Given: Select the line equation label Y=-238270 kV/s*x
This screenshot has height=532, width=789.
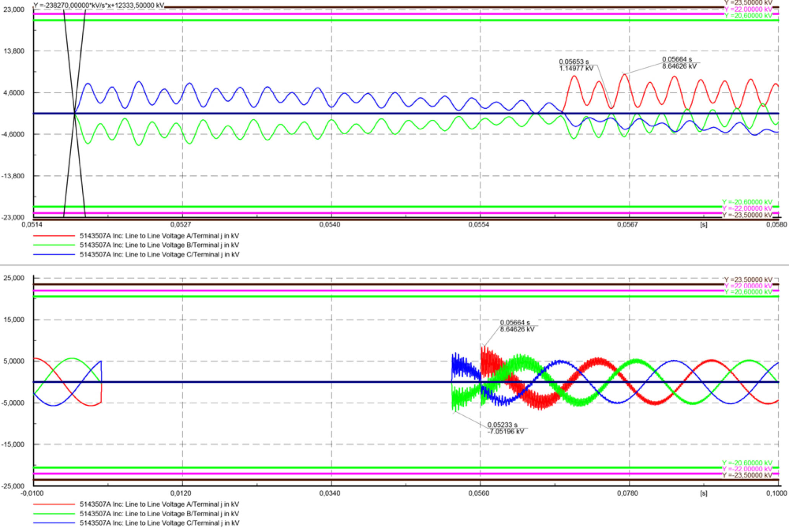Looking at the screenshot, I should point(99,6).
